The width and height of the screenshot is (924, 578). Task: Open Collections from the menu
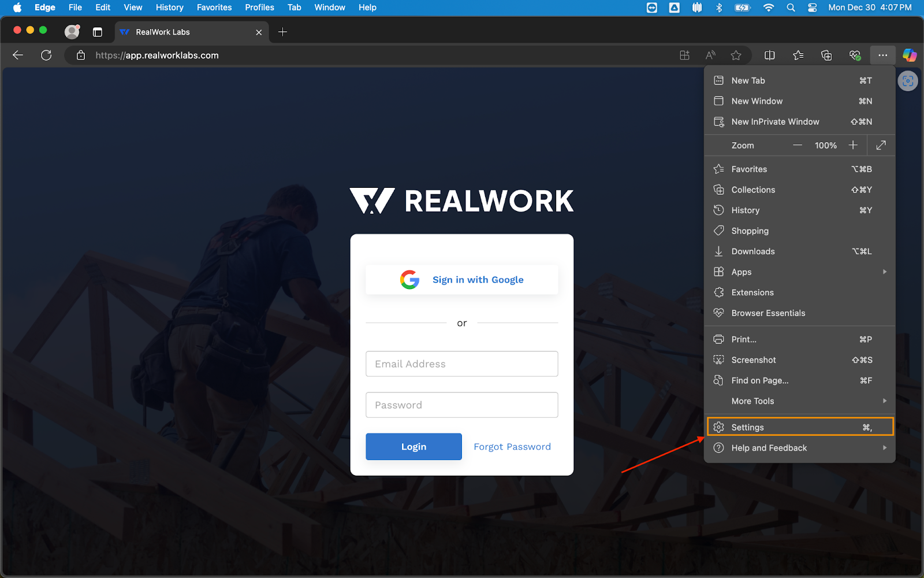pos(800,190)
